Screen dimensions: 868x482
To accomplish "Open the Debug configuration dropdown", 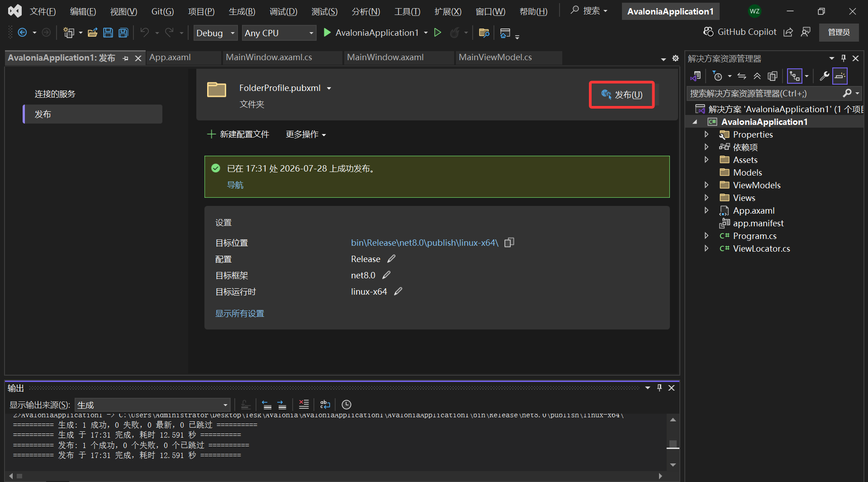I will pyautogui.click(x=216, y=33).
